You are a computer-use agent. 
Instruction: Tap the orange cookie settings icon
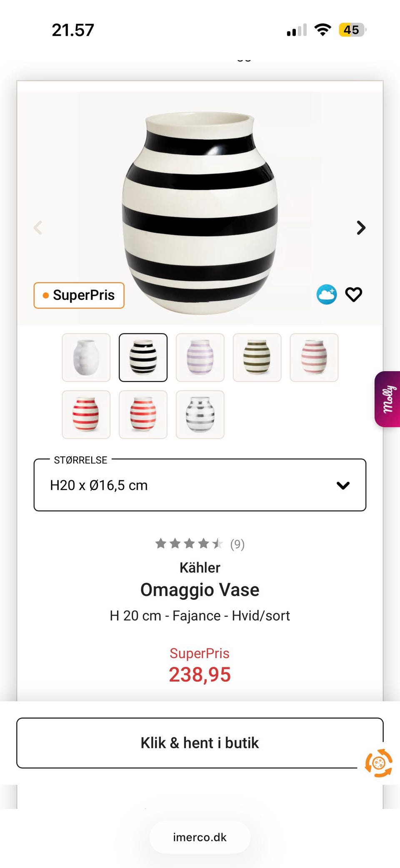click(378, 763)
